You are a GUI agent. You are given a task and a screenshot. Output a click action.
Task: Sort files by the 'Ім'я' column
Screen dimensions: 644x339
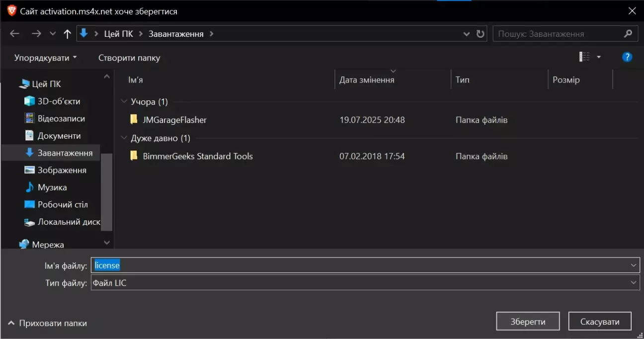(x=136, y=80)
